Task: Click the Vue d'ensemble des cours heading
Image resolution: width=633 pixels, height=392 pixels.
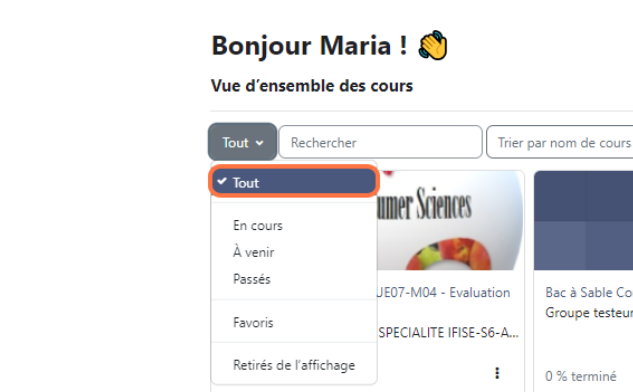Action: tap(312, 86)
